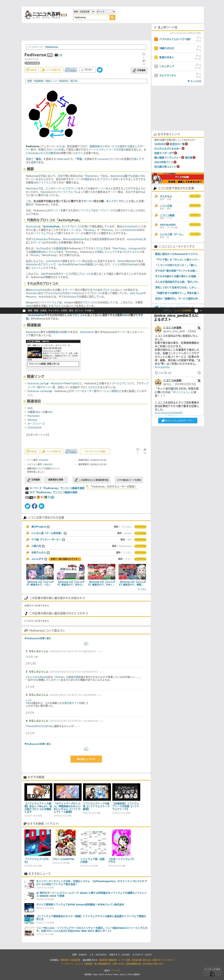Click the 1件 video count TV icon
The image size is (224, 980).
click(x=56, y=55)
